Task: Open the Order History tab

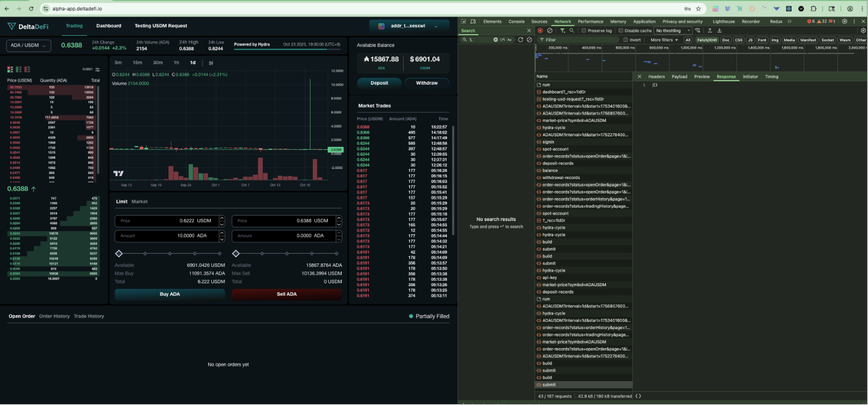Action: 55,316
